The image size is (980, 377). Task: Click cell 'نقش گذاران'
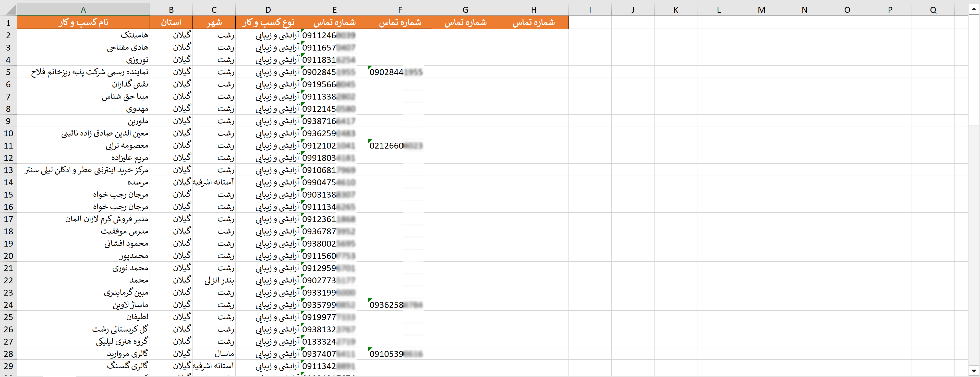pos(83,84)
